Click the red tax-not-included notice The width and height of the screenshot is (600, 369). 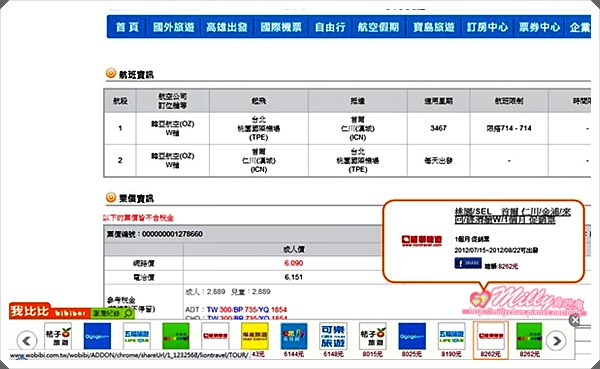pos(138,218)
